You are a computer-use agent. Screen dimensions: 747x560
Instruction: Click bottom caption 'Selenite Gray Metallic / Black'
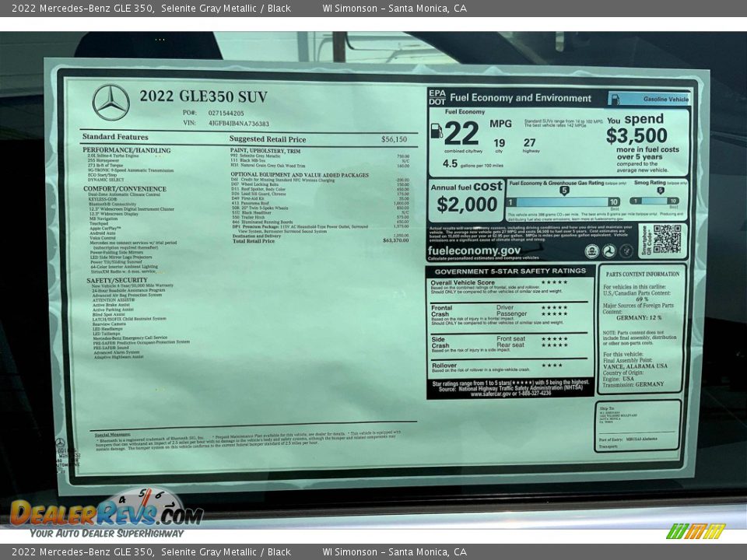pos(226,552)
